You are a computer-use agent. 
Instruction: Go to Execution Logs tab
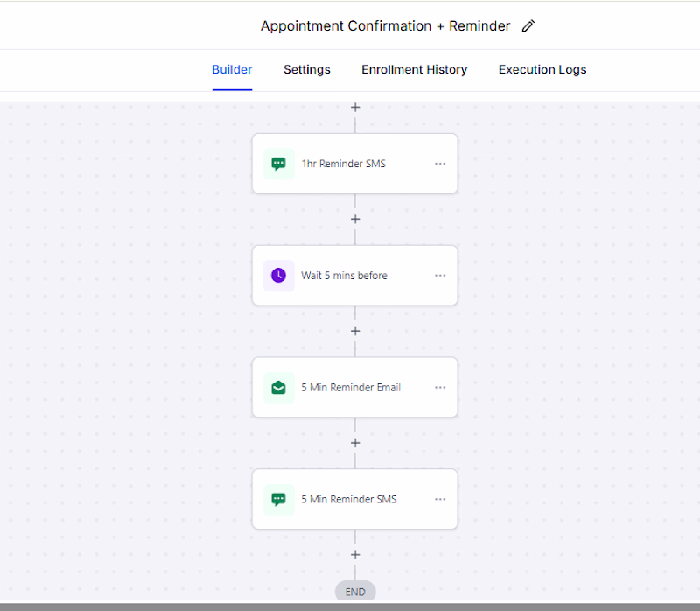pyautogui.click(x=542, y=70)
